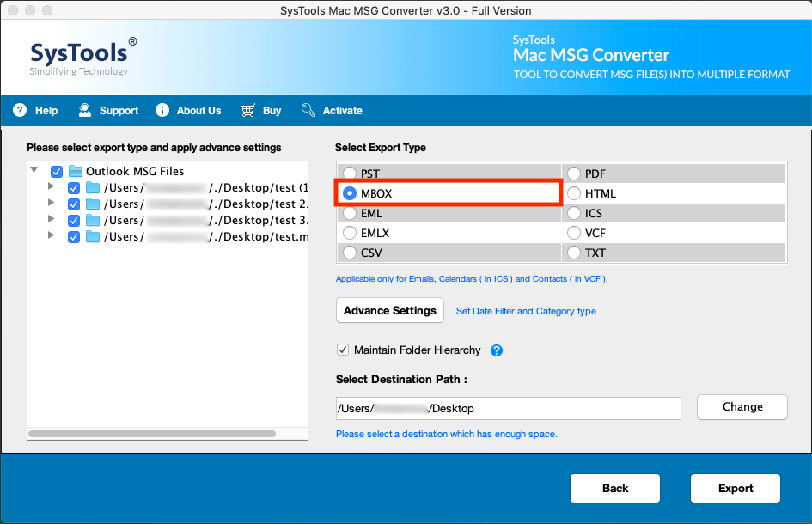Image resolution: width=812 pixels, height=524 pixels.
Task: Click the About Us info icon
Action: coord(162,110)
